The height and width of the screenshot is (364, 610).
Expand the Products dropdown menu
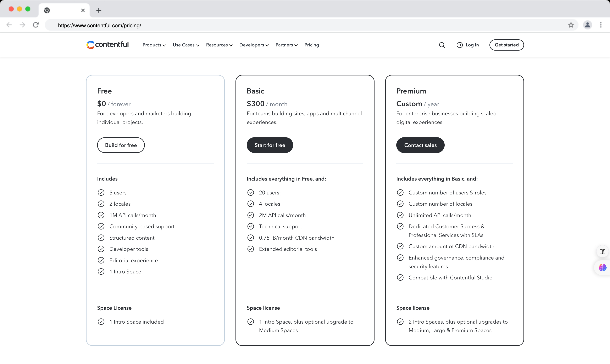pos(154,45)
